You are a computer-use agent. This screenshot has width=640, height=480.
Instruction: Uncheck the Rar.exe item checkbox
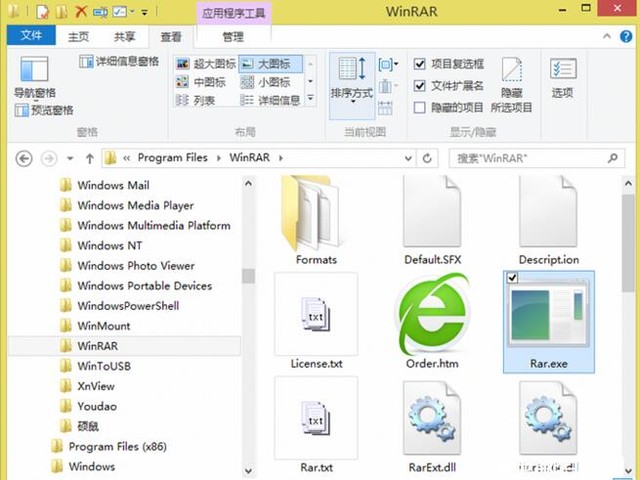(x=512, y=278)
